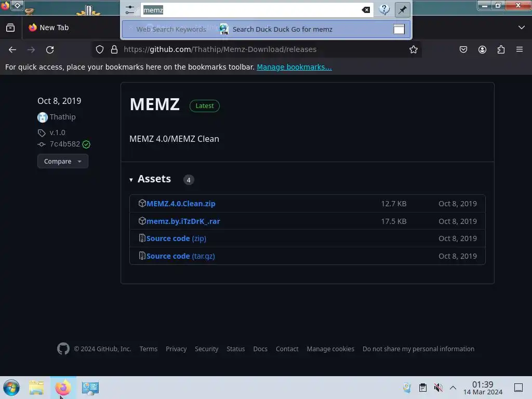Click the GitHub releases URL bar
The height and width of the screenshot is (399, 532).
(x=220, y=49)
